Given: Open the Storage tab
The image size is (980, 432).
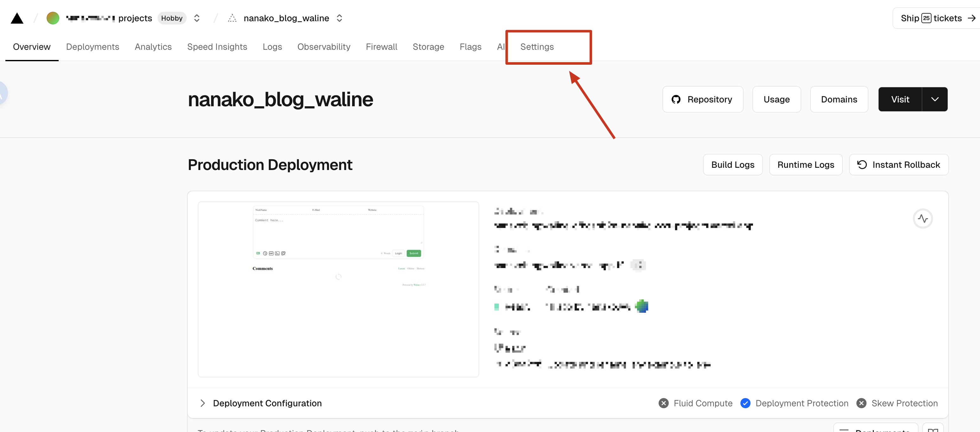Looking at the screenshot, I should point(428,47).
